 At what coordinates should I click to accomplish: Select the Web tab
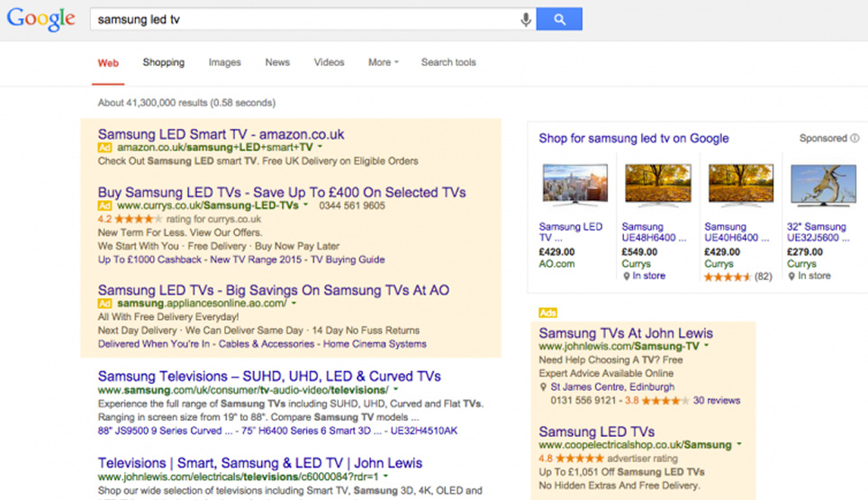coord(108,63)
